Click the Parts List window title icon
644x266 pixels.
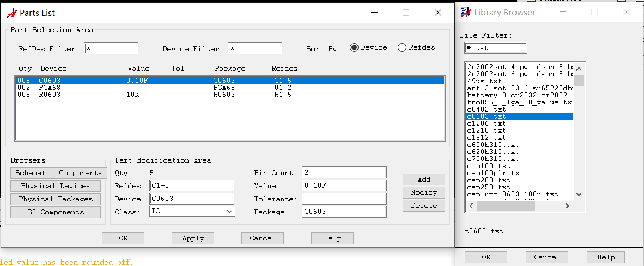11,13
